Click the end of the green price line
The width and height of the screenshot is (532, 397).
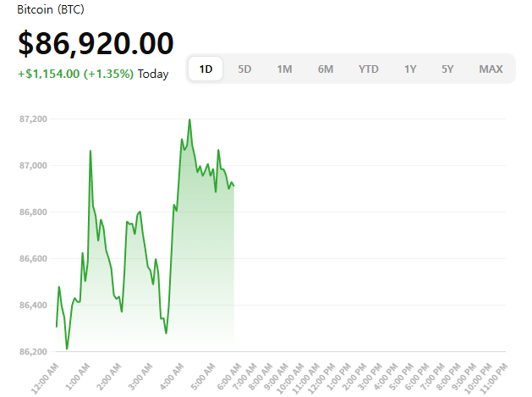[x=233, y=185]
